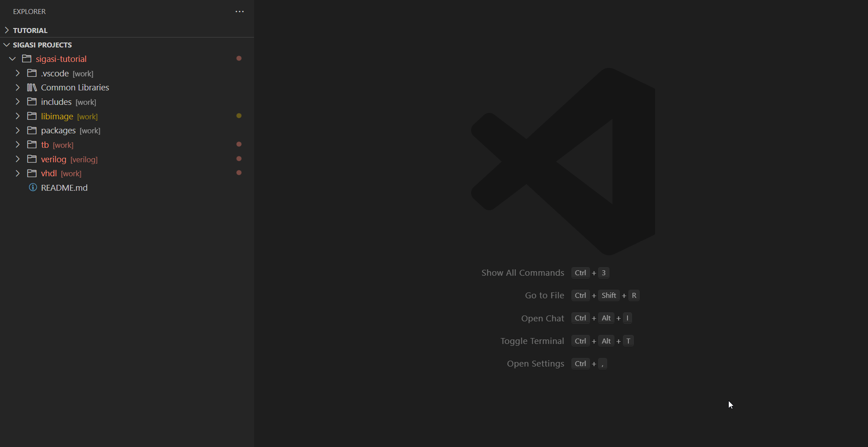Collapse the SIGASI PROJECTS section chevron
The height and width of the screenshot is (447, 868).
click(x=7, y=45)
